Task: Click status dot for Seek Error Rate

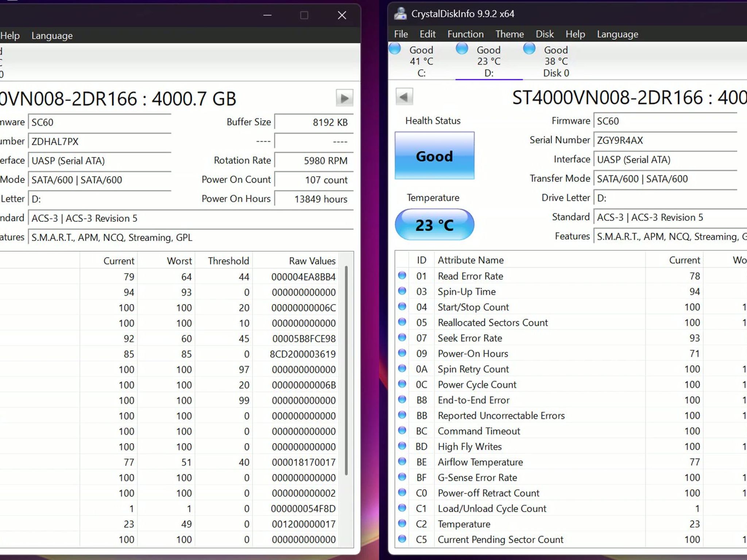Action: point(402,338)
